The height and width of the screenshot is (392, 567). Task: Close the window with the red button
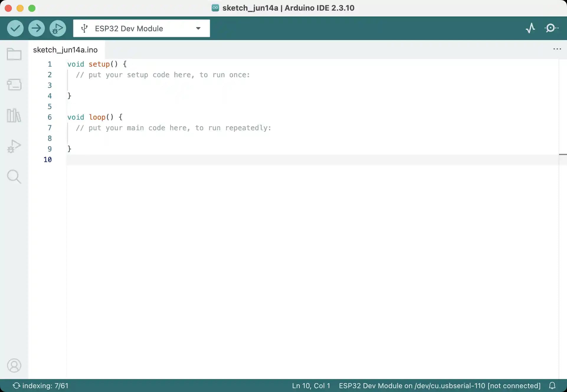(8, 8)
